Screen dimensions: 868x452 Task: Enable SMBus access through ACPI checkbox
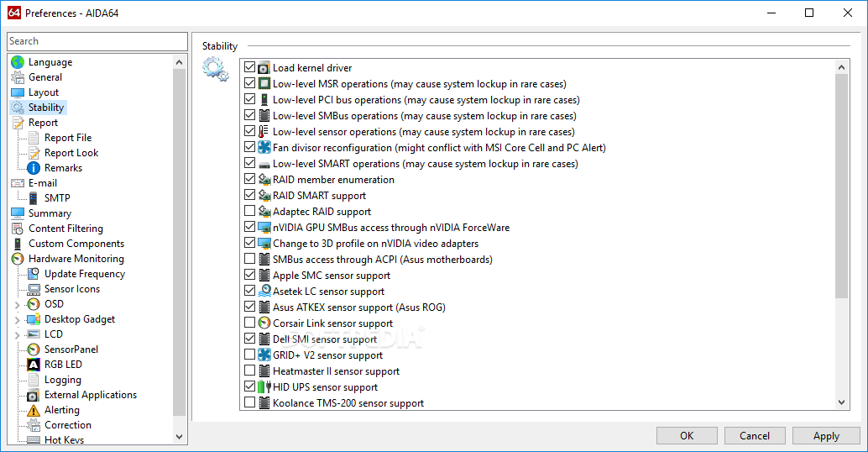pos(249,259)
